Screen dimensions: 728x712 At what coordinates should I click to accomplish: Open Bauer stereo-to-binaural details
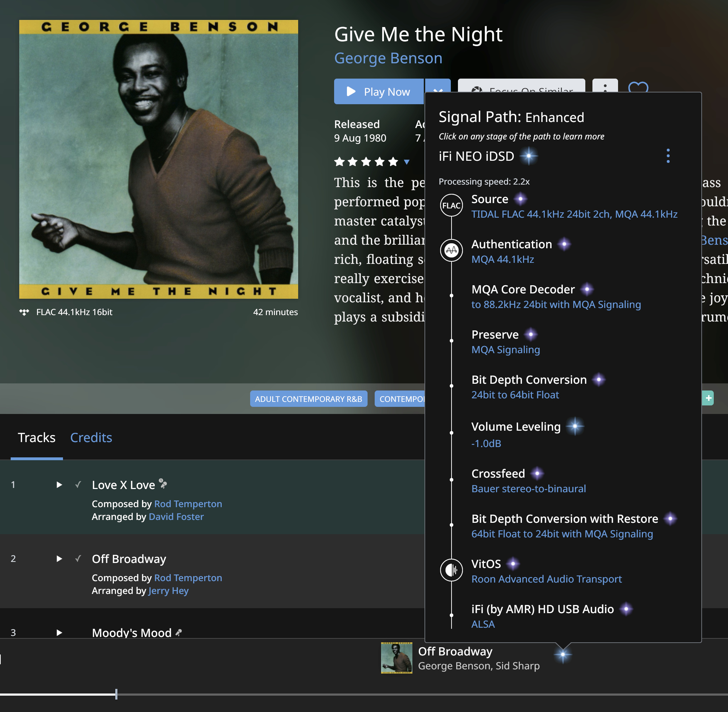pos(528,489)
